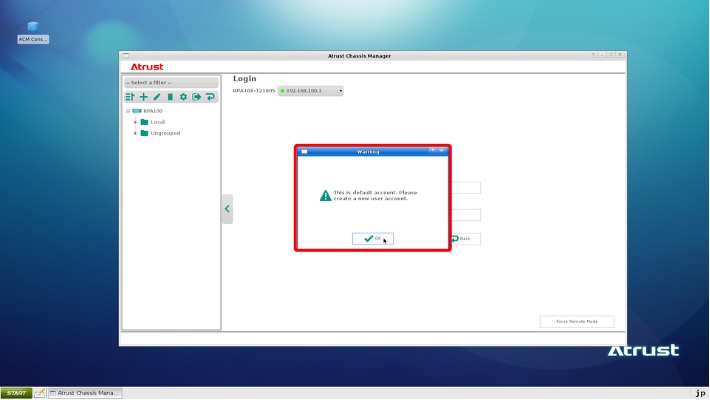Click the export arrow icon in sidebar toolbar
Viewport: 710px width, 400px height.
(197, 97)
